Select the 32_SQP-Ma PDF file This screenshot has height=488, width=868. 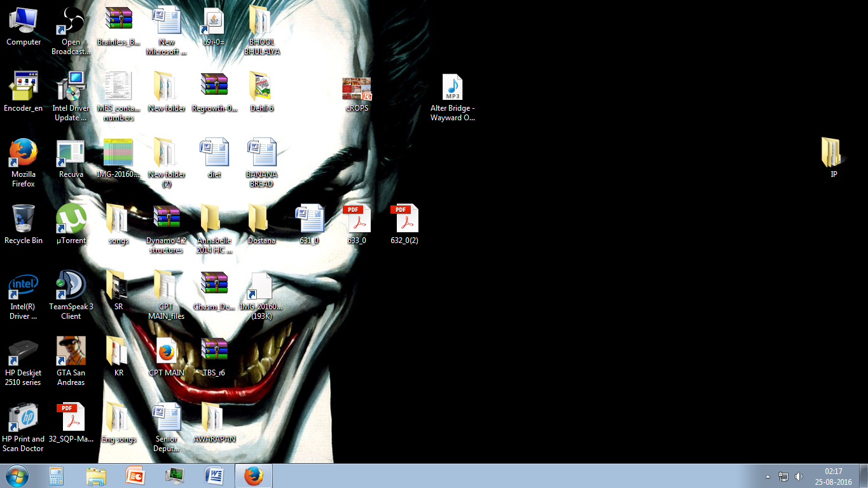(x=71, y=423)
